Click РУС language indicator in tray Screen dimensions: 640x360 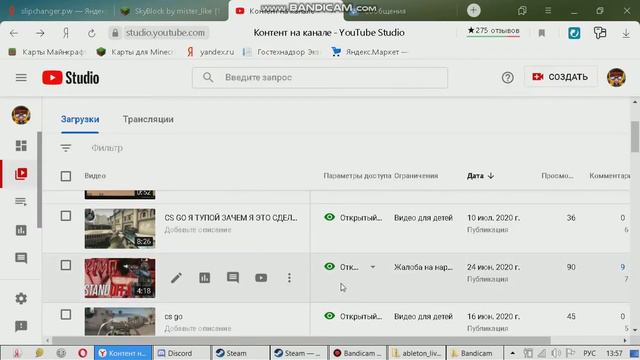(589, 353)
